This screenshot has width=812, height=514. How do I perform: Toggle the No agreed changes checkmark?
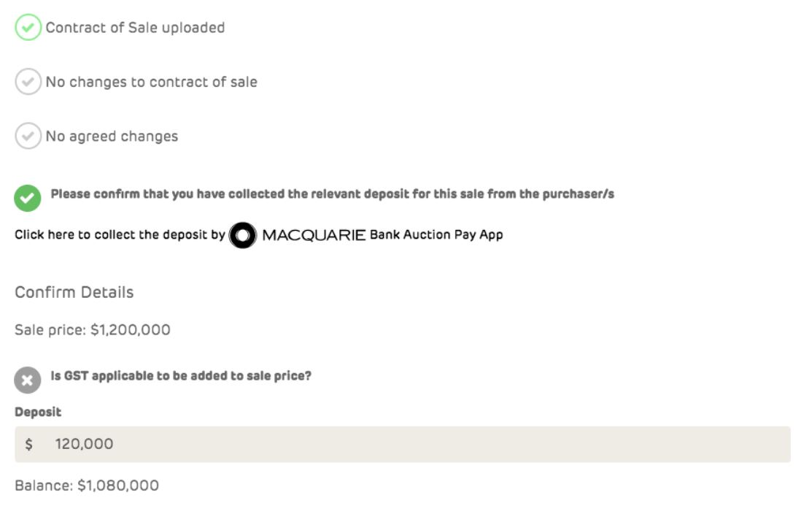pos(28,136)
